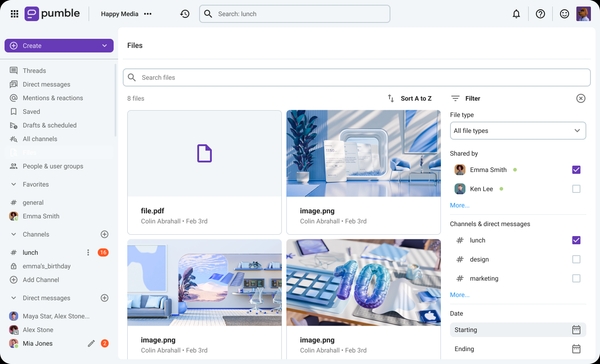Collapse the Direct messages section
Screen dimensions: 600x364
pyautogui.click(x=13, y=298)
